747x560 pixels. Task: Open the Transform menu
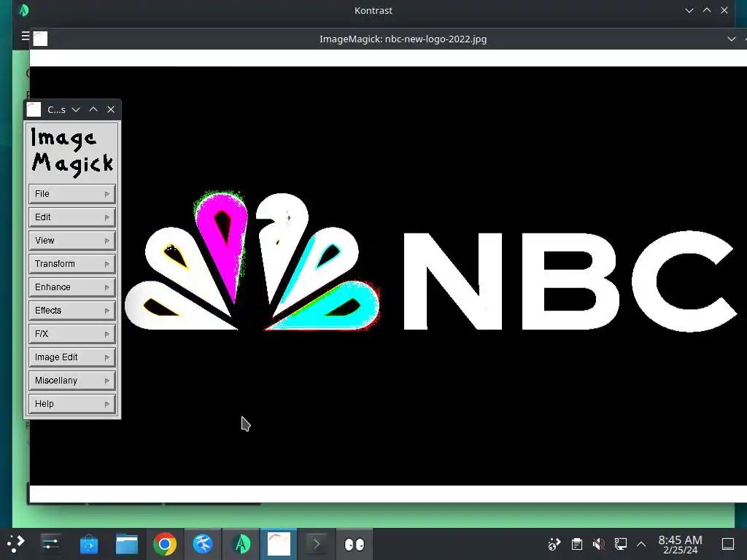pos(72,264)
